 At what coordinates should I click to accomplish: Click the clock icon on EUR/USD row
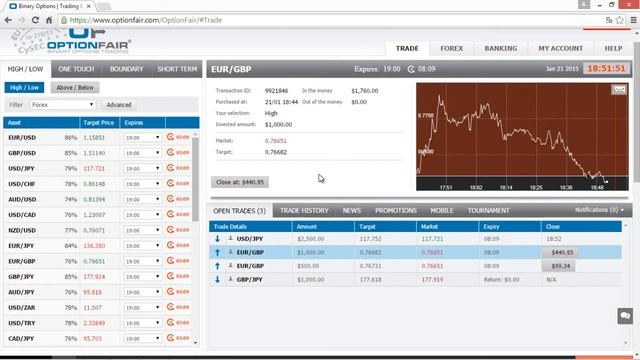pos(171,137)
